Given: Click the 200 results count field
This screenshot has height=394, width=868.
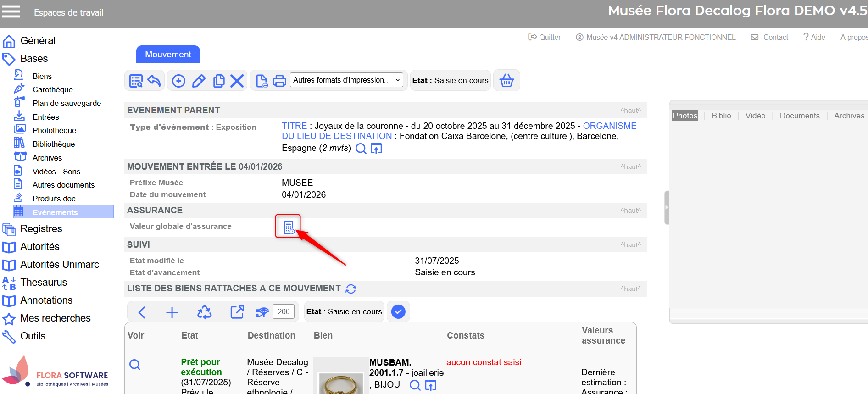Looking at the screenshot, I should tap(284, 312).
